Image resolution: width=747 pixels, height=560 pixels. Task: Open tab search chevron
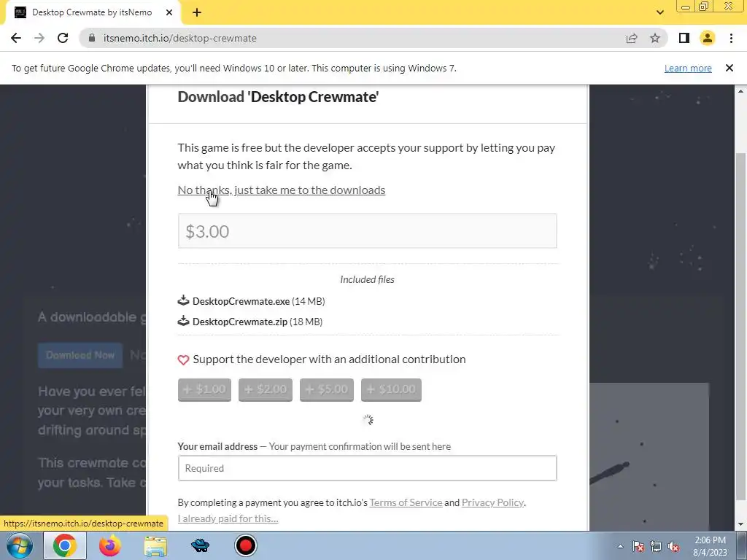click(659, 12)
